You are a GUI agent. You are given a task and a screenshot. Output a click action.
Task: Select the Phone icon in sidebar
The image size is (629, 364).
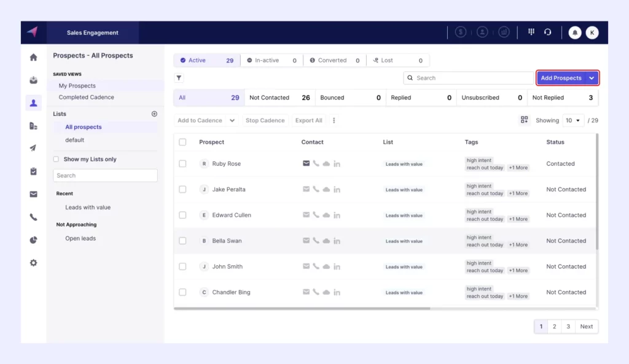[33, 217]
